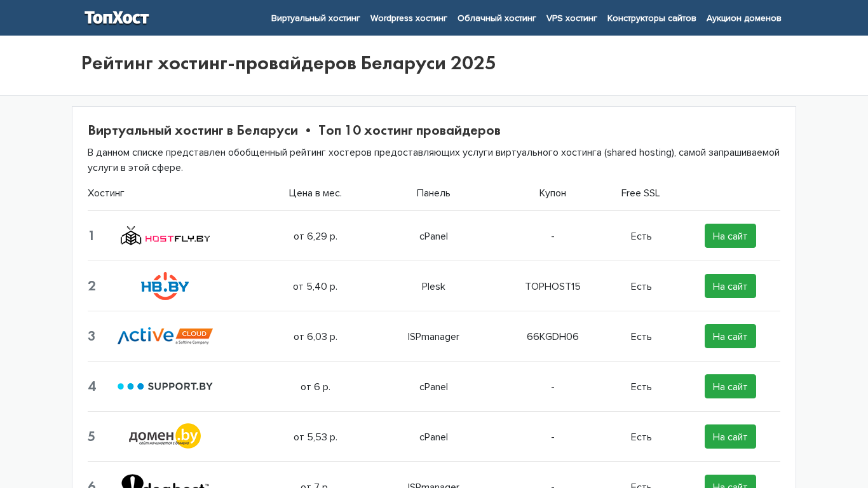Visit Аукцион доменов page
Viewport: 868px width, 488px height.
pos(743,18)
